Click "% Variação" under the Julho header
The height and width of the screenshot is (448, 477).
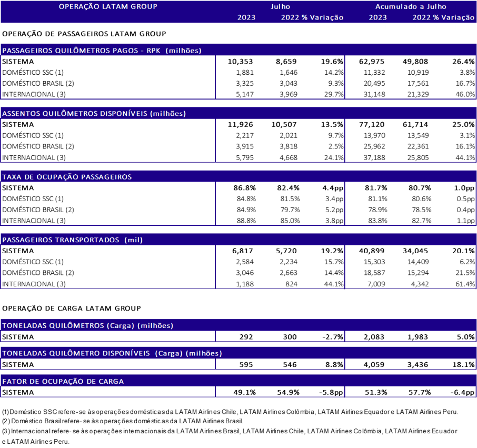(322, 17)
